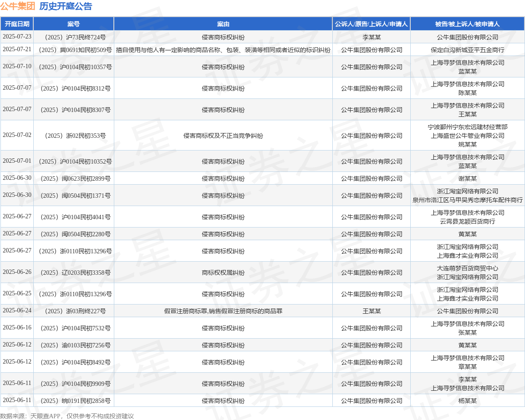Click defendant 保定白沟新城亚平五金商行
The width and height of the screenshot is (525, 420).
[467, 50]
